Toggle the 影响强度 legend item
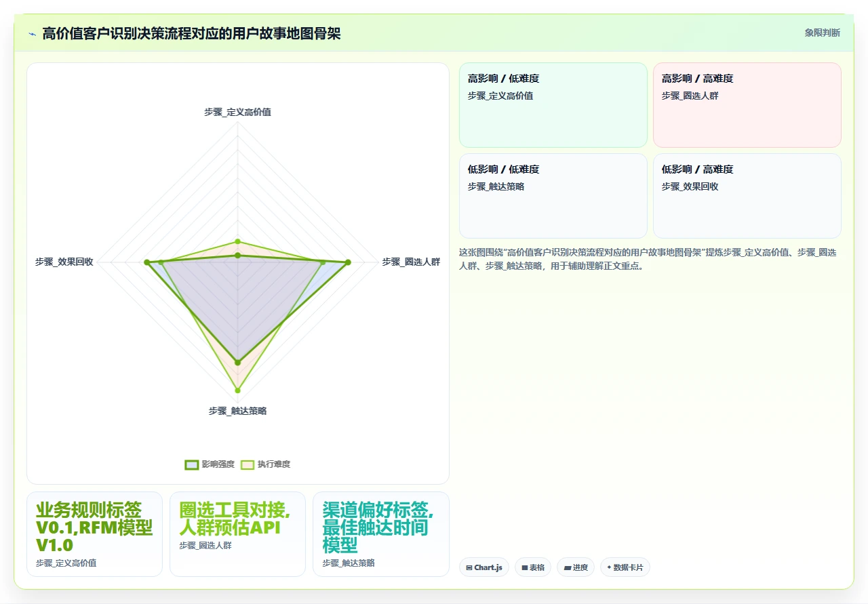The image size is (868, 604). point(210,464)
